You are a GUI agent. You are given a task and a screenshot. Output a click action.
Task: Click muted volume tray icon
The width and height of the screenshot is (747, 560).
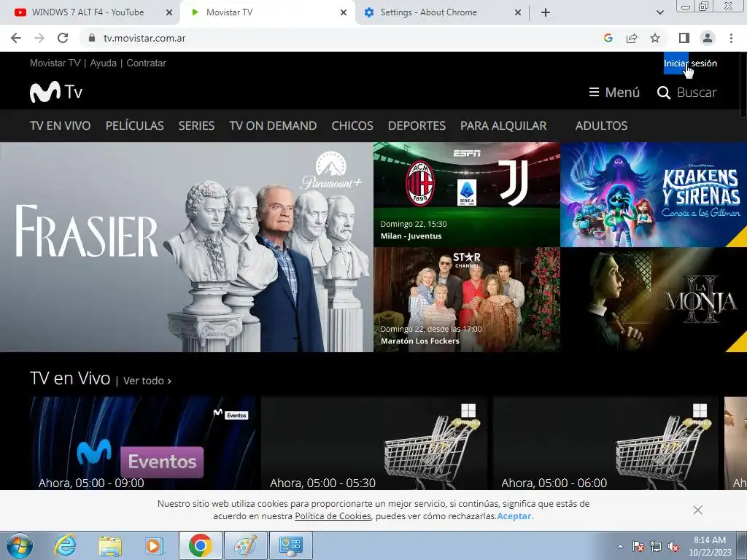tap(673, 546)
